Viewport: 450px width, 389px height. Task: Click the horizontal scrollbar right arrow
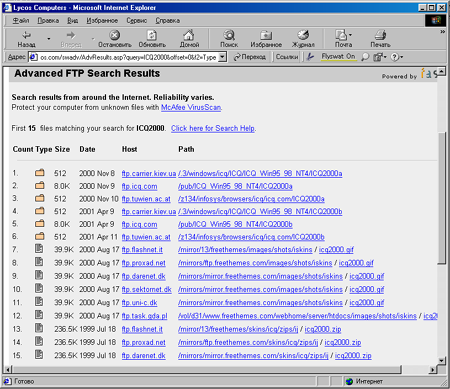pos(433,369)
